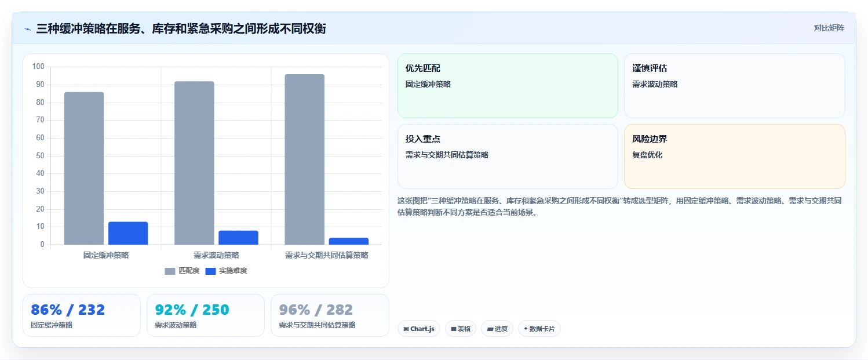Click the x-axis label 需求波动策略

point(216,255)
